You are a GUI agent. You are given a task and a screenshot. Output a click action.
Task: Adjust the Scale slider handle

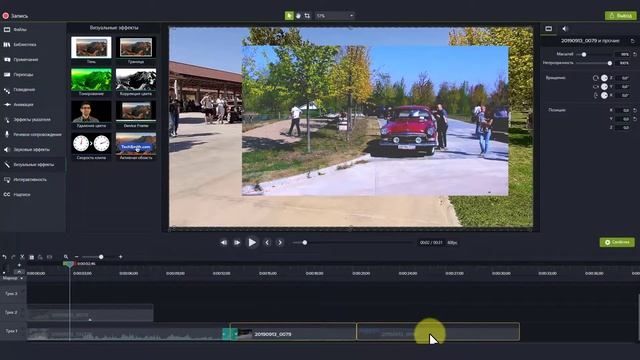pos(584,54)
